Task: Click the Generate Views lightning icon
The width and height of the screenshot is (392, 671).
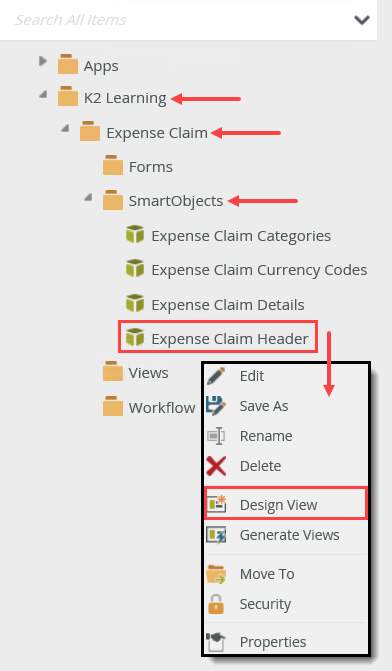Action: tap(216, 535)
